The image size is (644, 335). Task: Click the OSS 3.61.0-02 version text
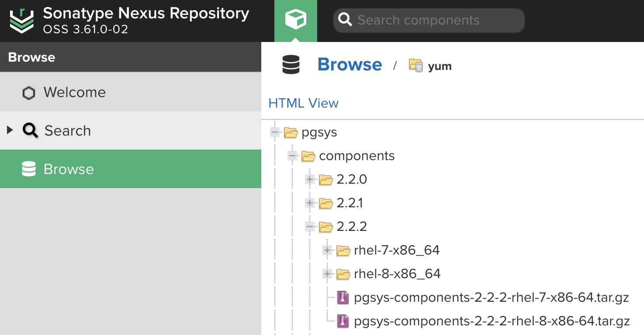coord(85,30)
